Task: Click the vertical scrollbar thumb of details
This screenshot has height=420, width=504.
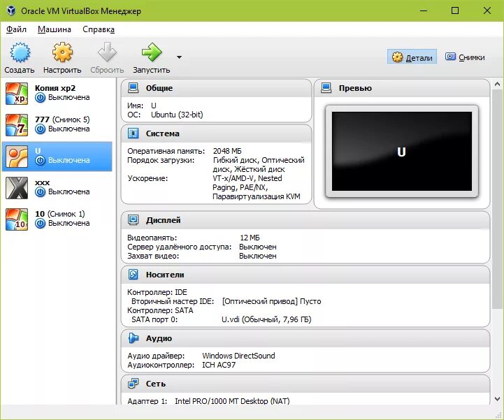Action: click(497, 199)
